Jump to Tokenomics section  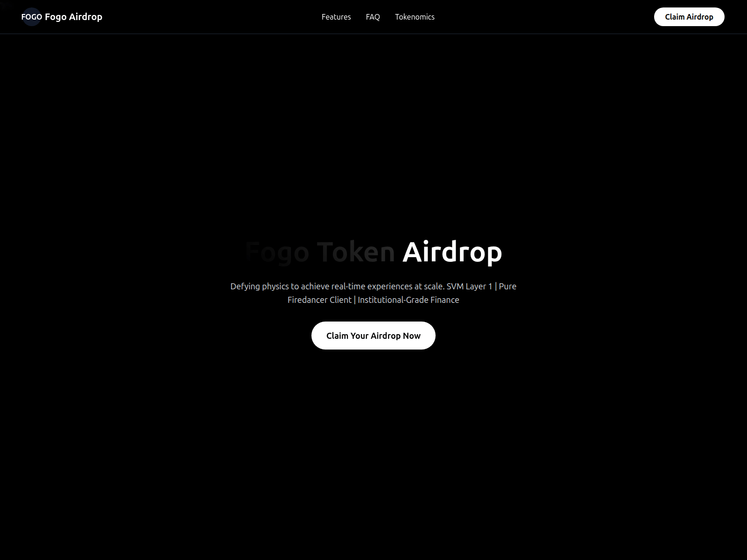click(415, 17)
